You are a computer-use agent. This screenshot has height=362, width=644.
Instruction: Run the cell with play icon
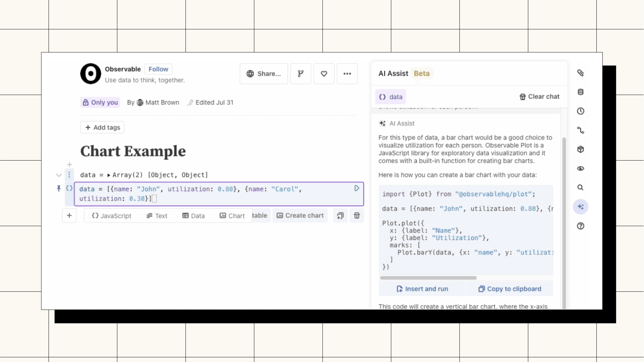point(357,188)
